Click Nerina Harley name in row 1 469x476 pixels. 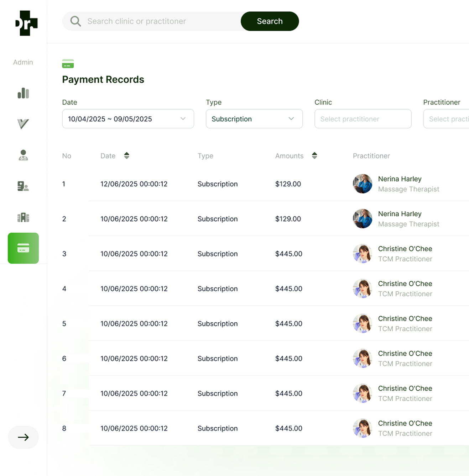[x=400, y=179]
